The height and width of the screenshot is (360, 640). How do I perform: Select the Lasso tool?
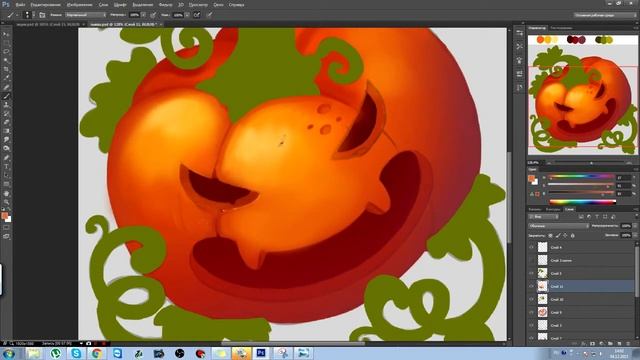click(6, 52)
